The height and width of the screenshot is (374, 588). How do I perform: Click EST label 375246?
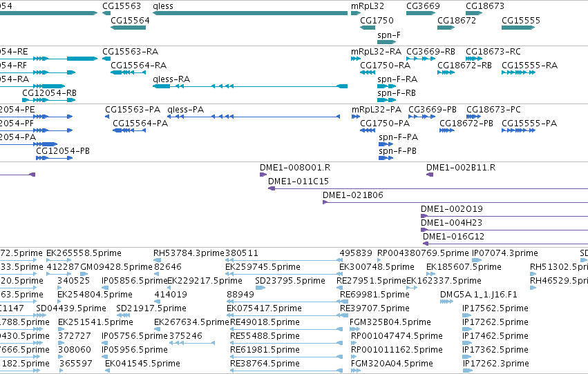(x=186, y=336)
